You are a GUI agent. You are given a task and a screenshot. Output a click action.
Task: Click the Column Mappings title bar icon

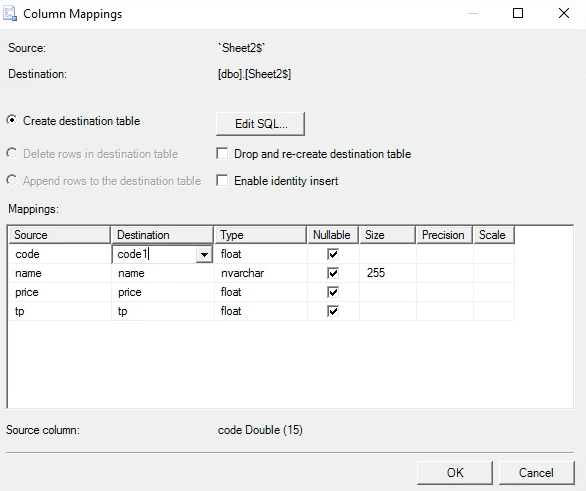10,14
